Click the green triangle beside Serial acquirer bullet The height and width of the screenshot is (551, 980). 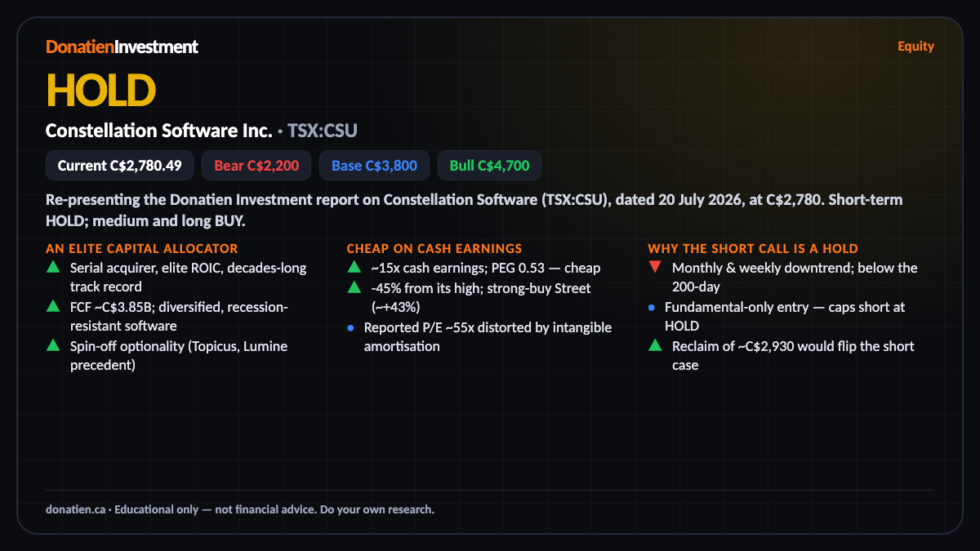(53, 267)
